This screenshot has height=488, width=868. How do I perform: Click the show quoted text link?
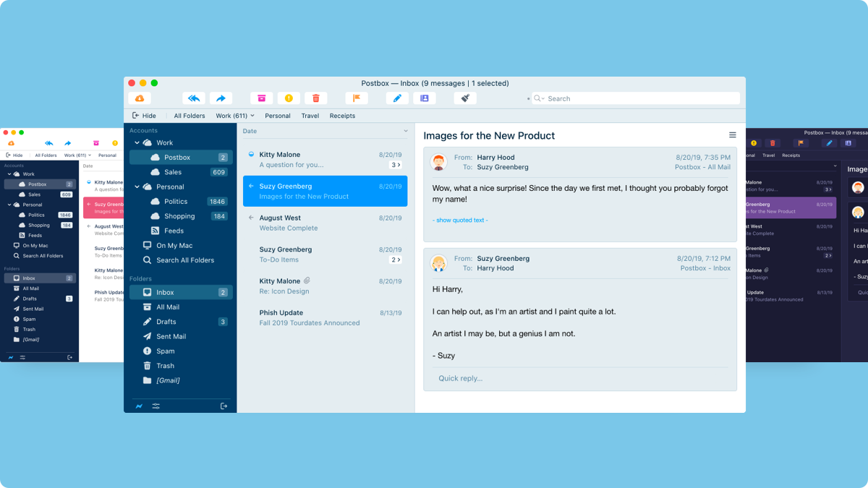click(460, 220)
